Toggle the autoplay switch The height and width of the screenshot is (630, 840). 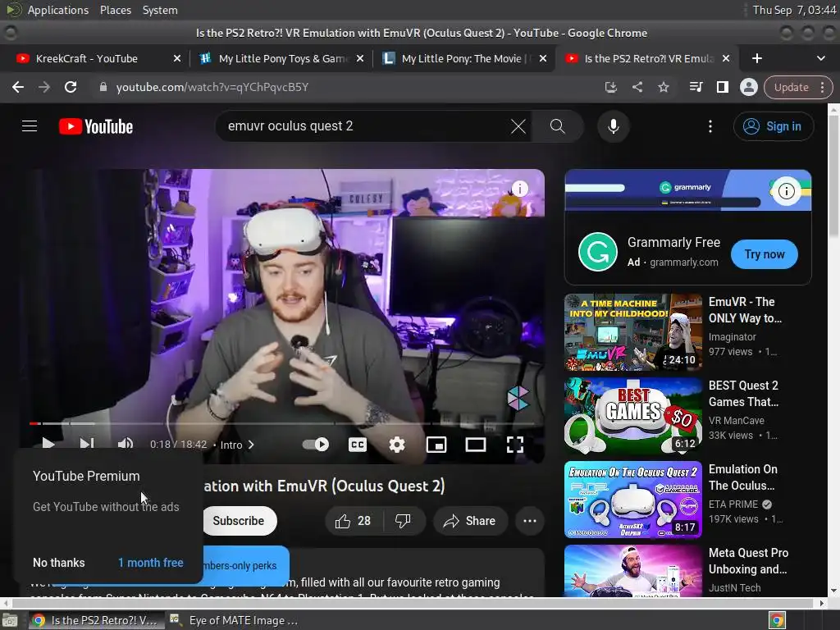316,444
